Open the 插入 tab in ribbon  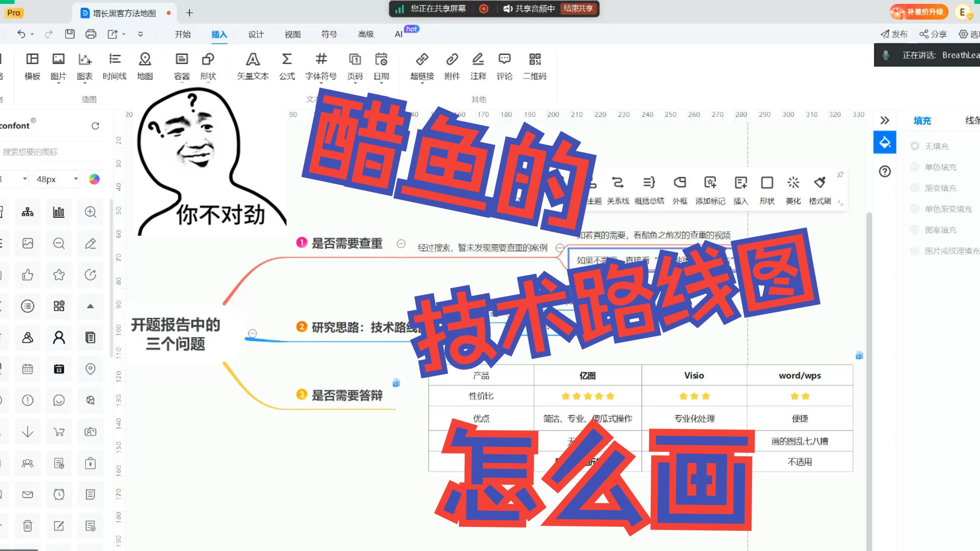(x=219, y=34)
